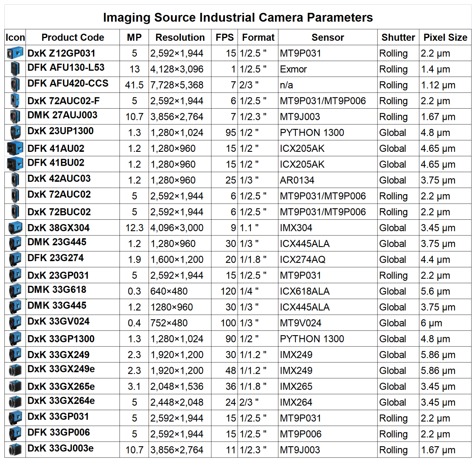This screenshot has height=462, width=476.
Task: Click the DxK 33GX249e camera icon
Action: 15,370
